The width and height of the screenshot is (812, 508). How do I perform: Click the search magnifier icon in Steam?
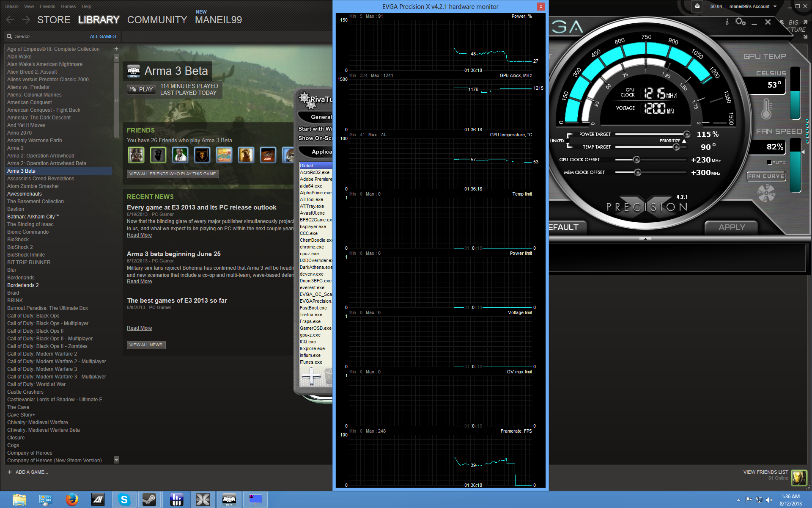click(x=9, y=36)
